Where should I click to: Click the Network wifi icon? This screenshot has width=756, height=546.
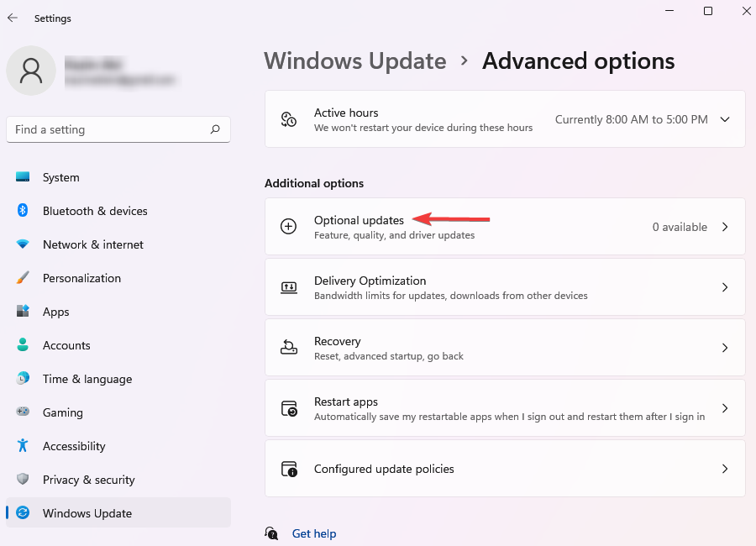click(23, 244)
